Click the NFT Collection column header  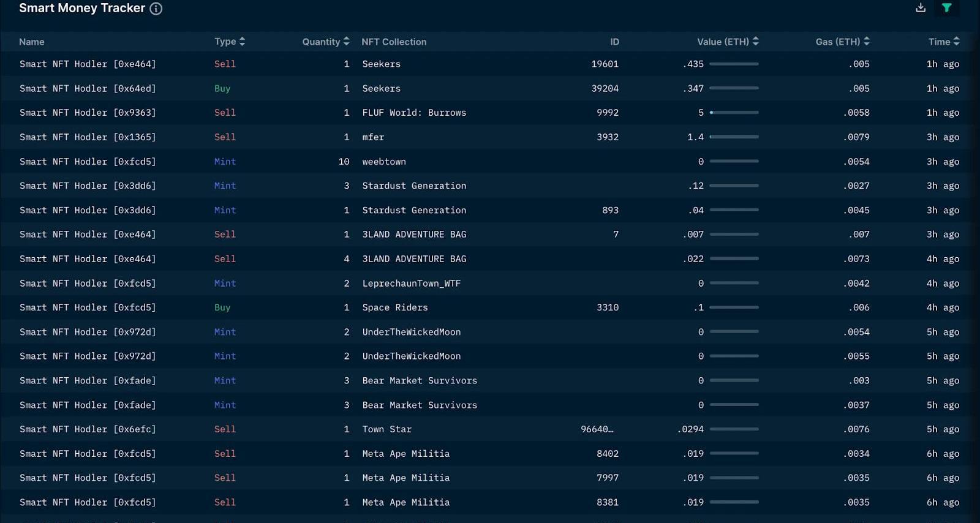point(394,42)
